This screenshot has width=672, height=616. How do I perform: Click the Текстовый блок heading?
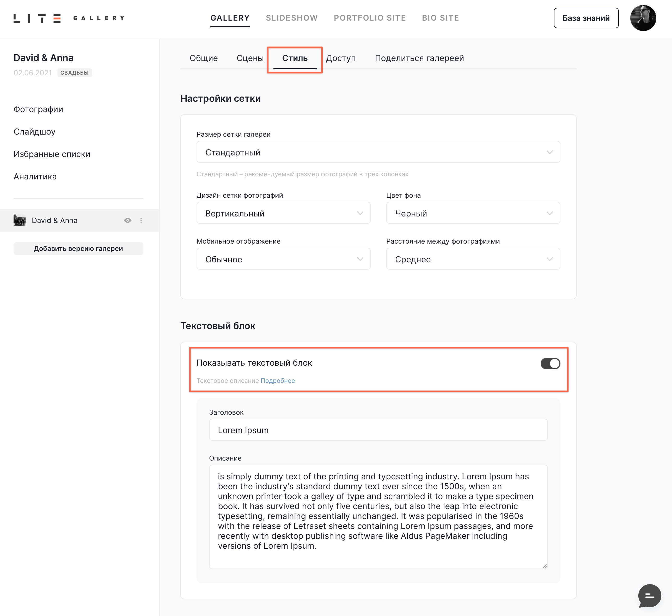218,326
